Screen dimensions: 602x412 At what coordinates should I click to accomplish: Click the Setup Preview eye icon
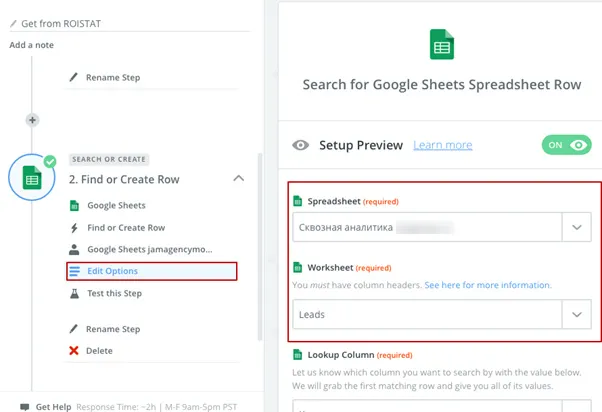pyautogui.click(x=301, y=145)
